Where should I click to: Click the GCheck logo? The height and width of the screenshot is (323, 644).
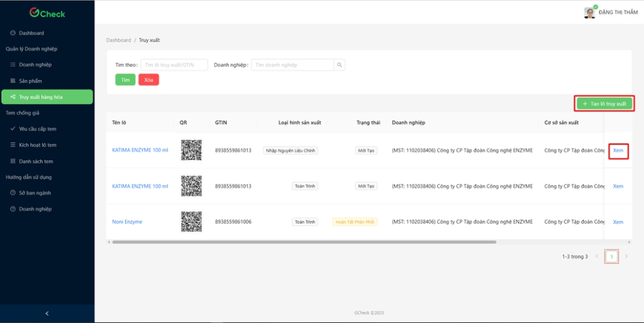47,13
